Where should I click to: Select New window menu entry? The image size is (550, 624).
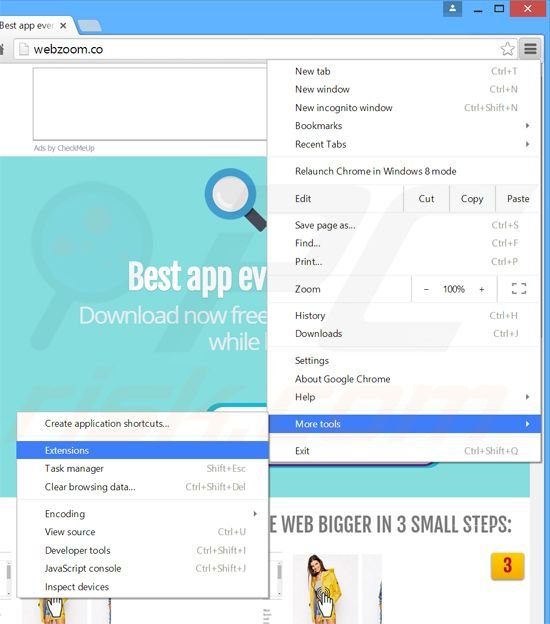click(x=404, y=90)
